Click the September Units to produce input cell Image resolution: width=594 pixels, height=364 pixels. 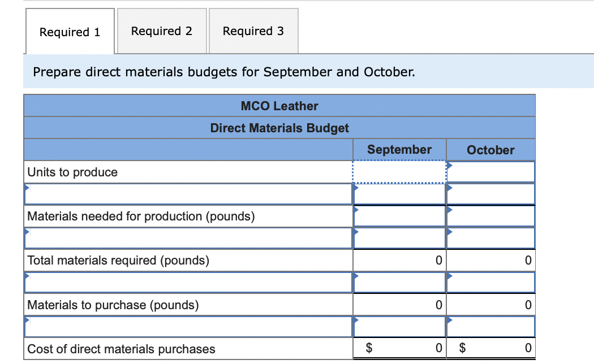399,172
